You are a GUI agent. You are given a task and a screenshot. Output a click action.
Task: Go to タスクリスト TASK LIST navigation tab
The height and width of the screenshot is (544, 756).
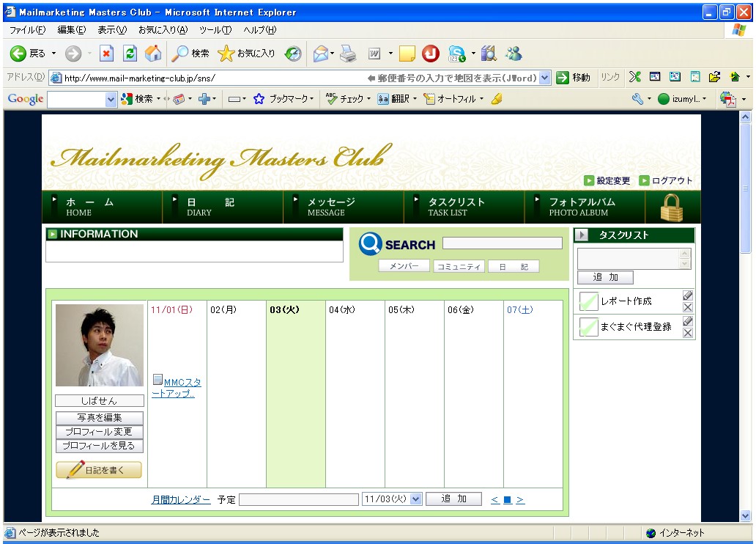464,207
